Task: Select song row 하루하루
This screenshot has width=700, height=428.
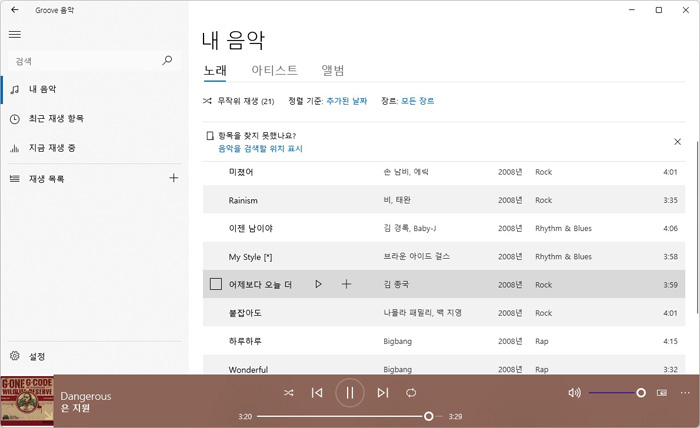Action: tap(444, 341)
